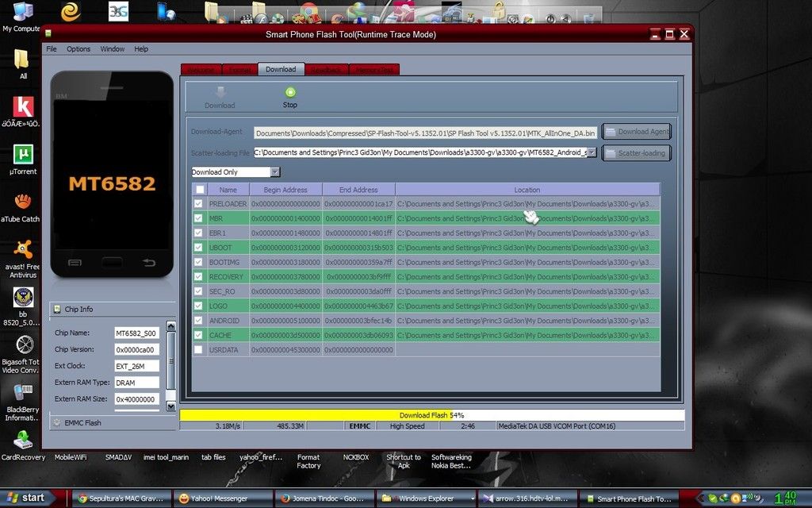Click the EMMC Flash gear icon

(58, 423)
